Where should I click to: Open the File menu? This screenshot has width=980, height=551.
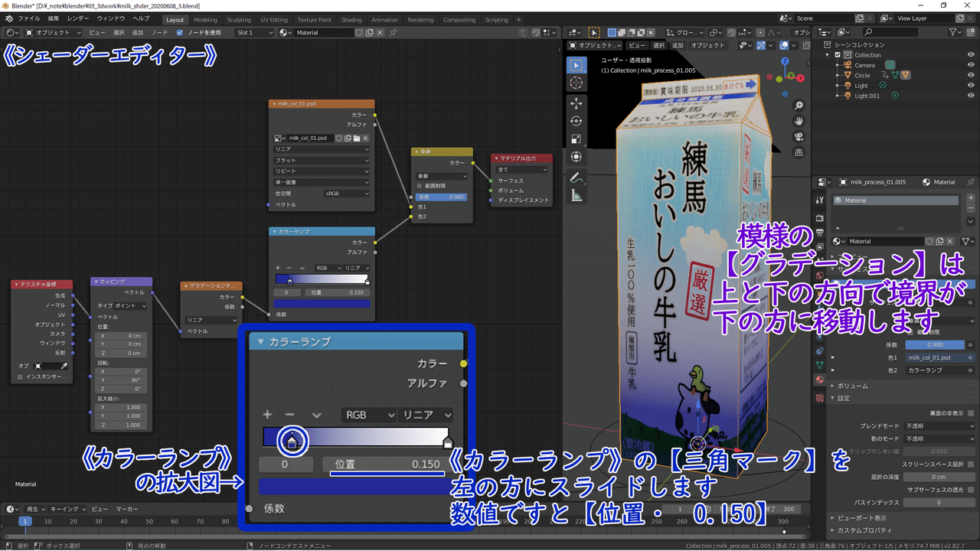[29, 19]
